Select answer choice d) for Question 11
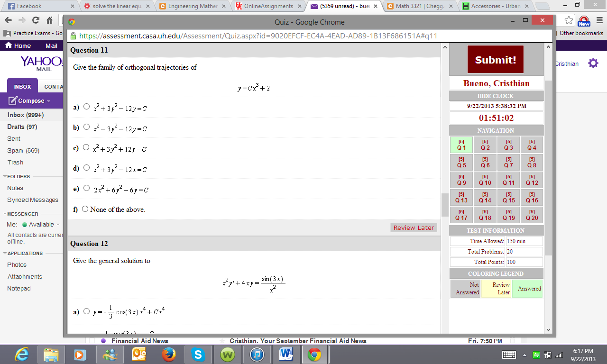Viewport: 607px width, 364px height. point(86,168)
